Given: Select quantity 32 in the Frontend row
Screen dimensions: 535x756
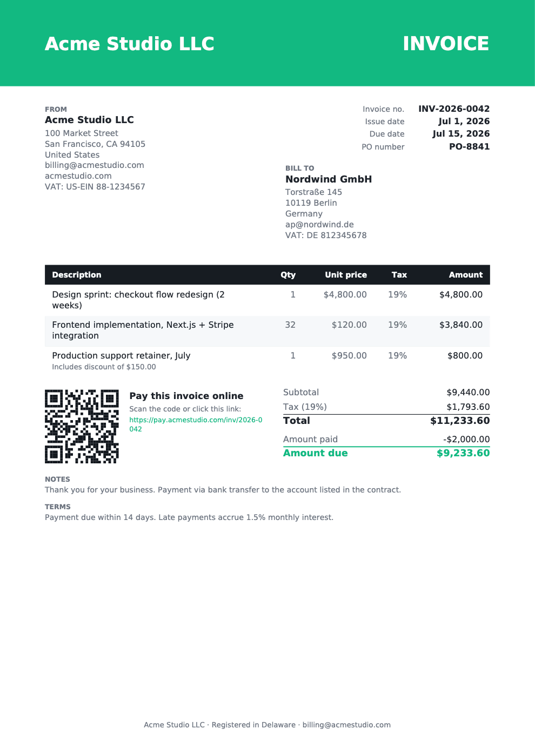Looking at the screenshot, I should tap(290, 325).
